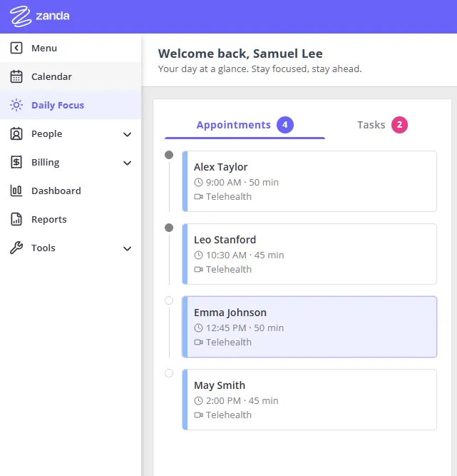457x476 pixels.
Task: Click the Appointments count badge 4
Action: (x=285, y=125)
